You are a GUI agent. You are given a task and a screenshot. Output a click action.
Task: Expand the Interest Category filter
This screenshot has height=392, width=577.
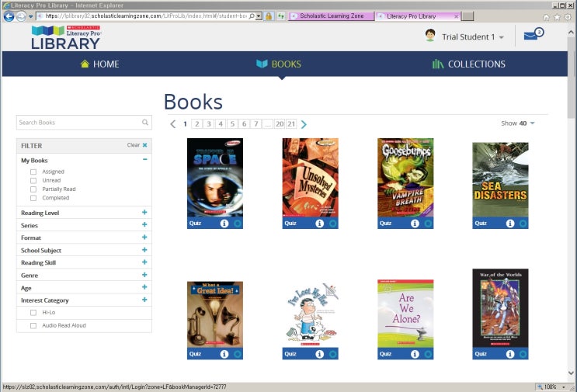144,300
